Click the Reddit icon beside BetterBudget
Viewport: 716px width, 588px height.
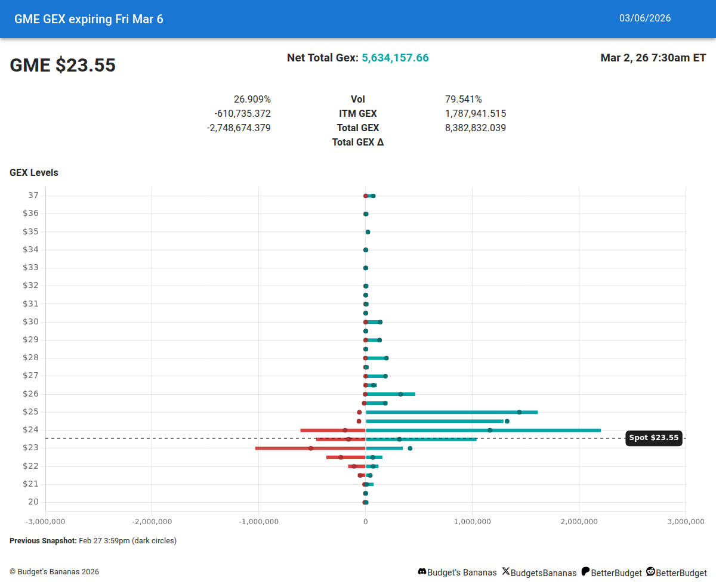click(650, 571)
